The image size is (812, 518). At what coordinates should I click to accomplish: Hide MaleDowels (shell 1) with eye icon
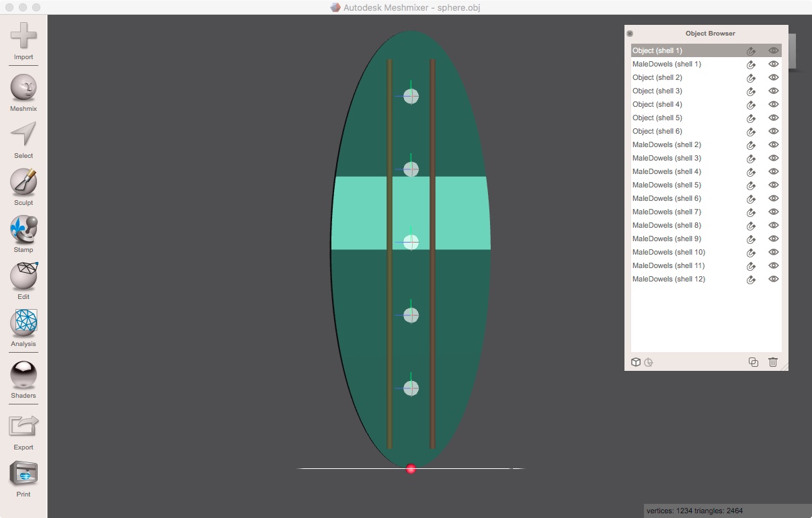click(x=774, y=64)
